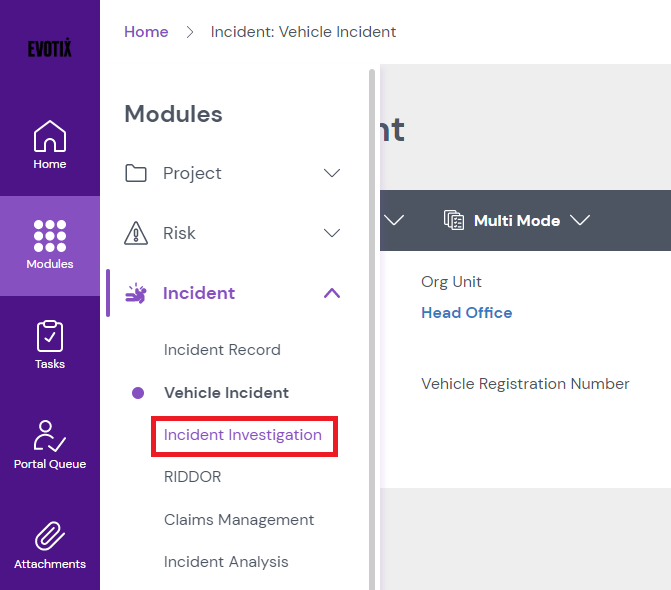Screen dimensions: 671x590
Task: Open the Multi Mode dropdown
Action: pos(580,220)
